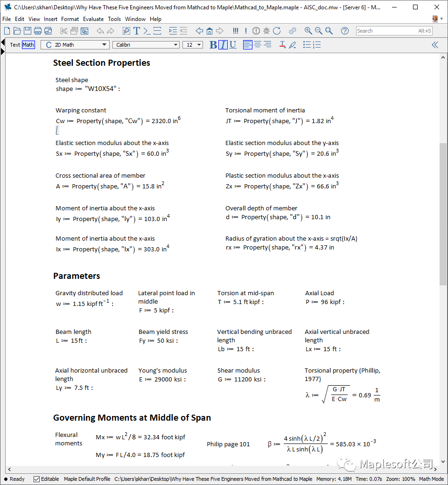Open a file using the folder icon

pyautogui.click(x=17, y=31)
